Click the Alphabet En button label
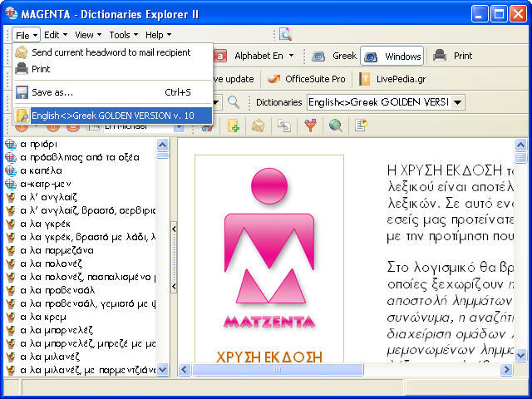532x399 pixels. [x=259, y=56]
